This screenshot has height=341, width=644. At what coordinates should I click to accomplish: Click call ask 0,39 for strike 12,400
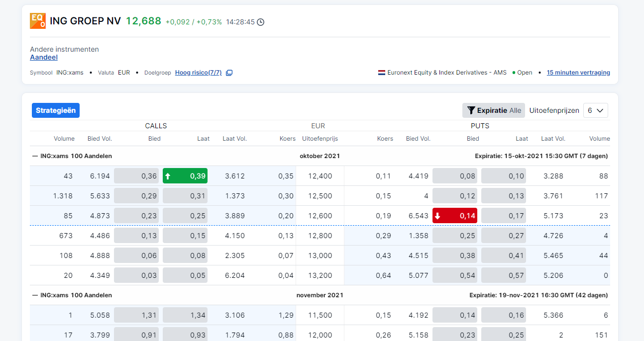tap(185, 176)
